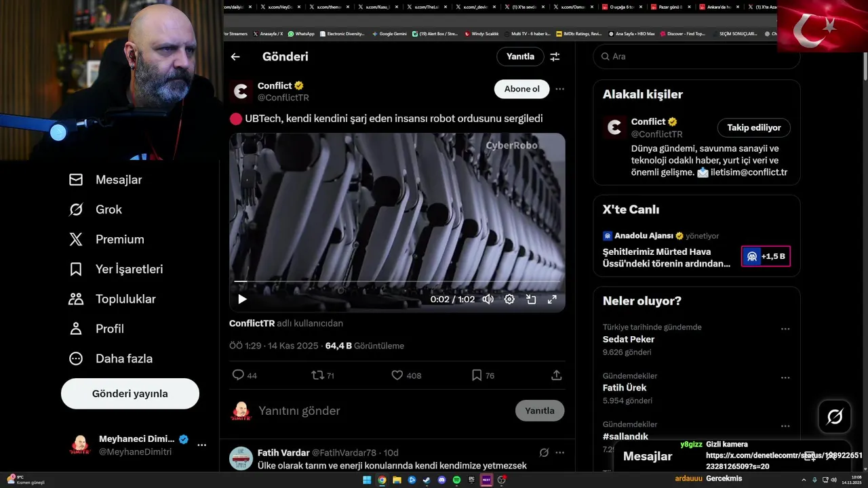Expand the video to fullscreen
Viewport: 868px width, 488px height.
click(552, 299)
